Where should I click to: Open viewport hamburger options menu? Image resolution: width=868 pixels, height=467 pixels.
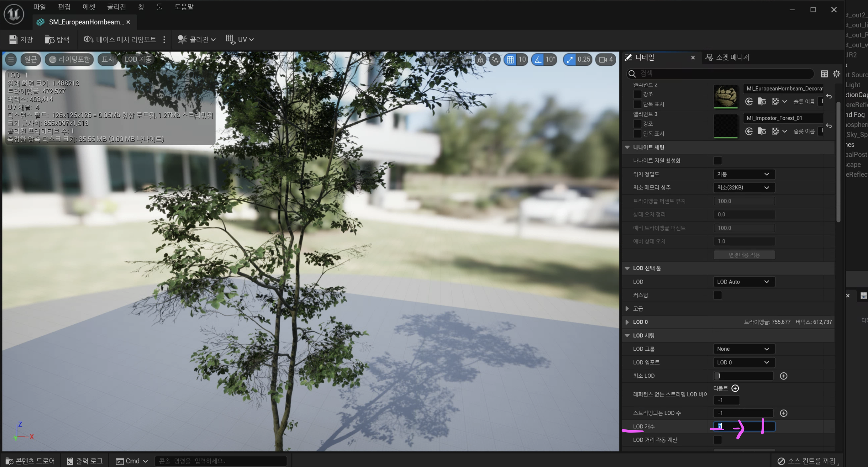click(11, 60)
